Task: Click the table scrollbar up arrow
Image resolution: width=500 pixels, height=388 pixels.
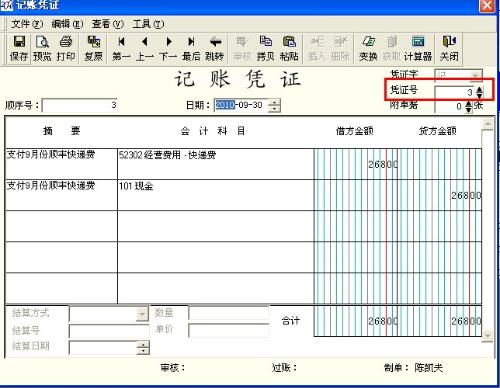Action: coord(487,124)
